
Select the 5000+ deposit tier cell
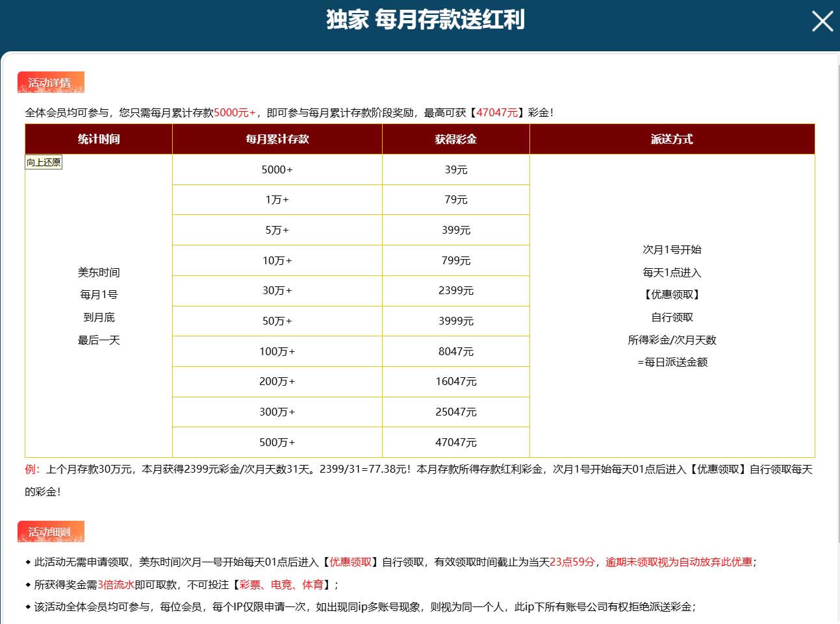(277, 169)
